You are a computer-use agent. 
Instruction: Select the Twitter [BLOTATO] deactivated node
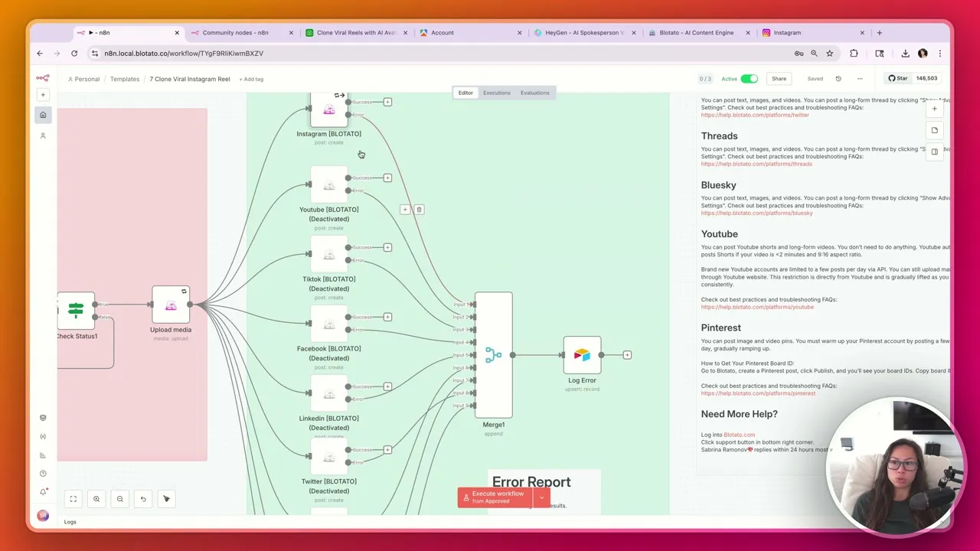[329, 457]
